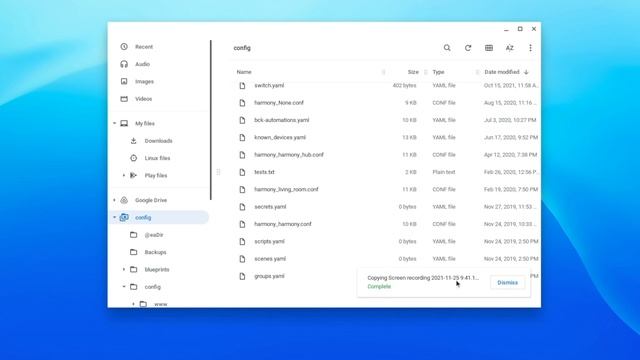
Task: Minimize the Files window
Action: click(506, 29)
